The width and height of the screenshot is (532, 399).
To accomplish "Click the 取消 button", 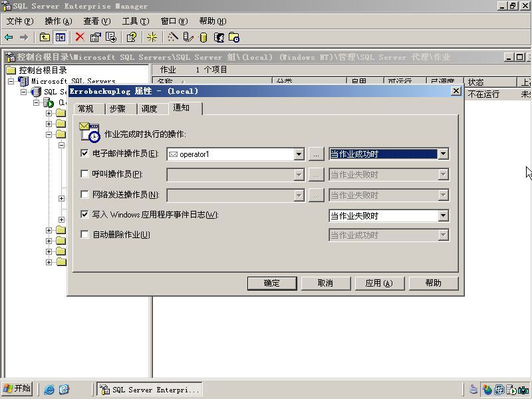I will (326, 283).
